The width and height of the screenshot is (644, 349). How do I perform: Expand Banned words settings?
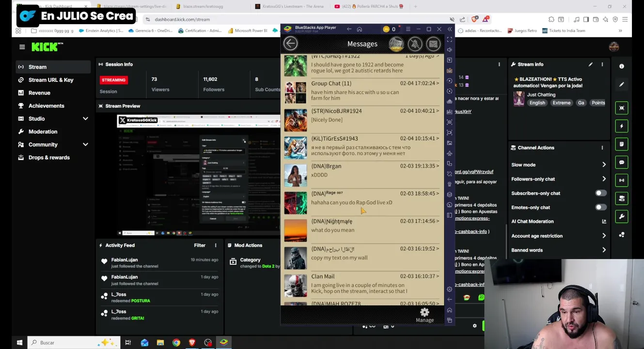[604, 250]
